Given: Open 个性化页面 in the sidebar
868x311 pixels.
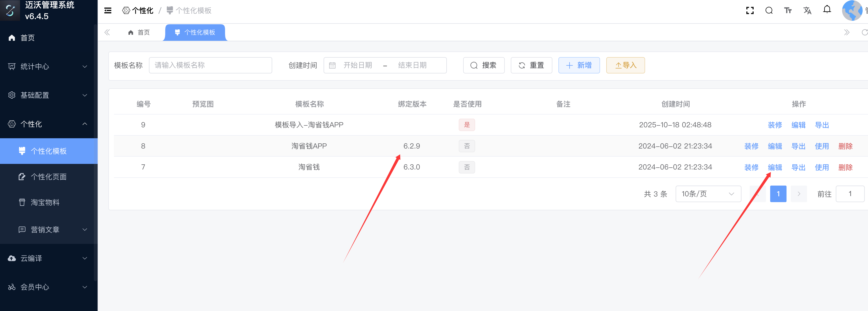Looking at the screenshot, I should tap(49, 177).
